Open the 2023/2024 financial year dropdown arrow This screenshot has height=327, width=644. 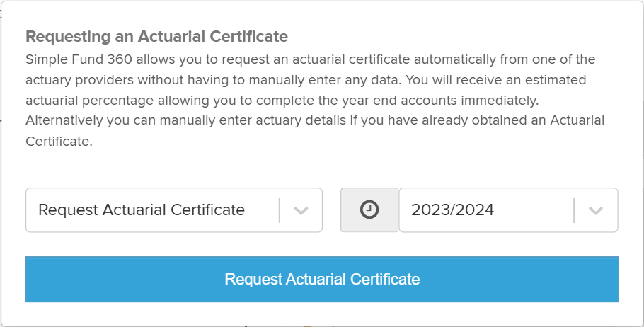(596, 210)
